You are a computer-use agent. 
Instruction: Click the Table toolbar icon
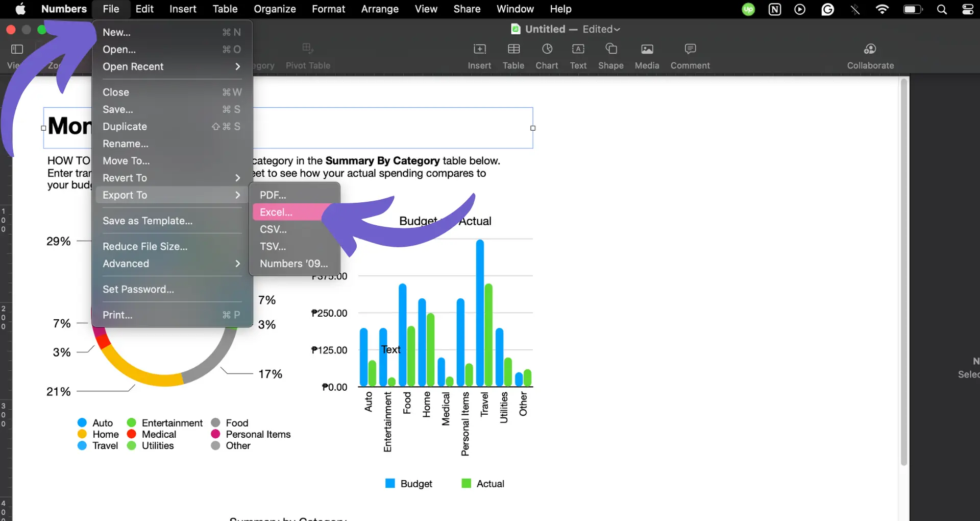click(513, 49)
